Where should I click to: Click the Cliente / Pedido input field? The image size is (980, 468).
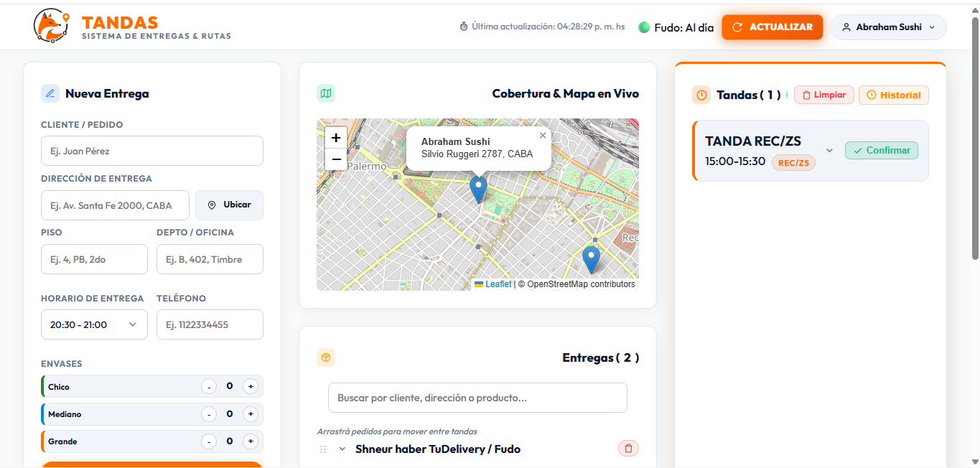click(x=152, y=151)
